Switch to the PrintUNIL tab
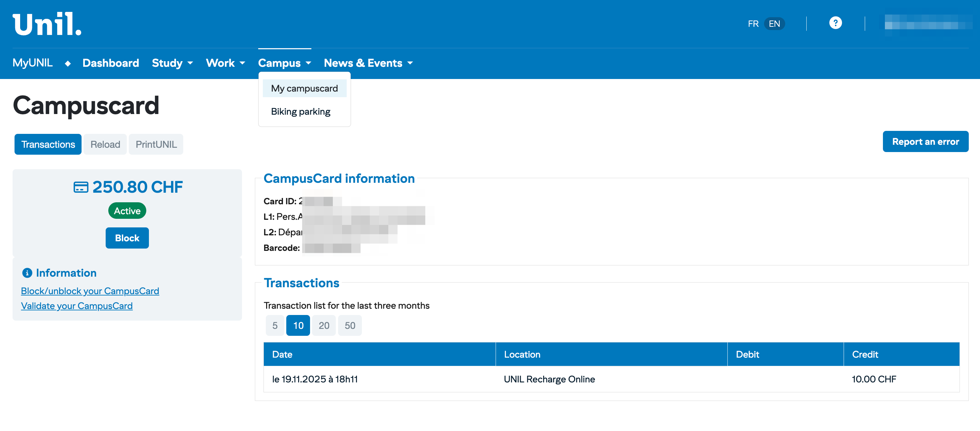Screen dimensions: 980x431 156,144
